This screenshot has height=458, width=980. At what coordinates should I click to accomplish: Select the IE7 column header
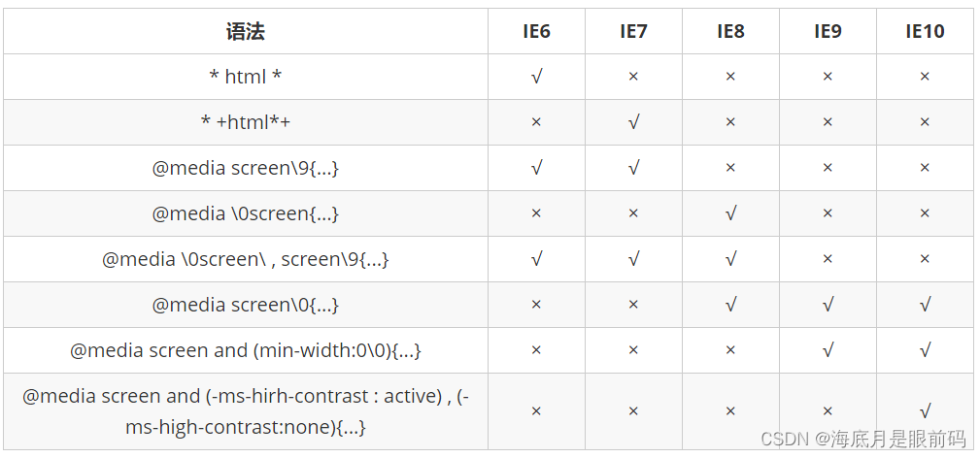coord(633,31)
